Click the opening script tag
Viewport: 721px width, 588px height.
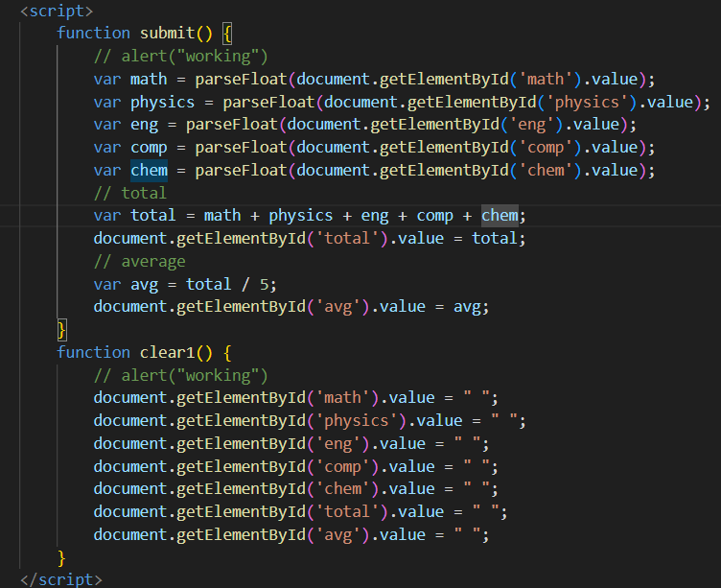coord(57,11)
